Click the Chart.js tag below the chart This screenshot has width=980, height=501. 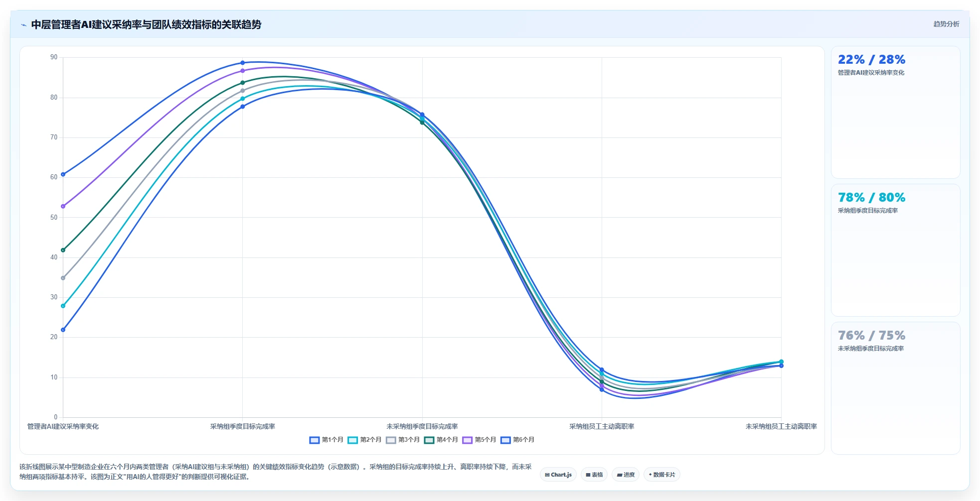point(558,475)
